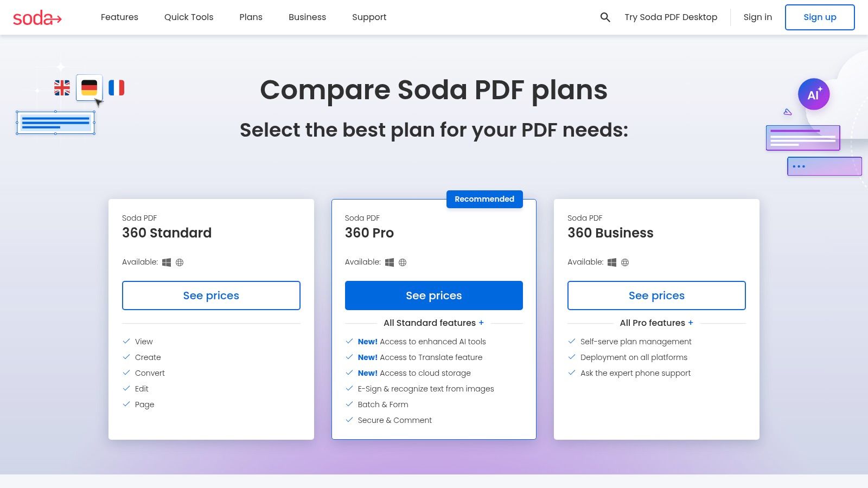Click the globe icon on the Pro plan

402,262
